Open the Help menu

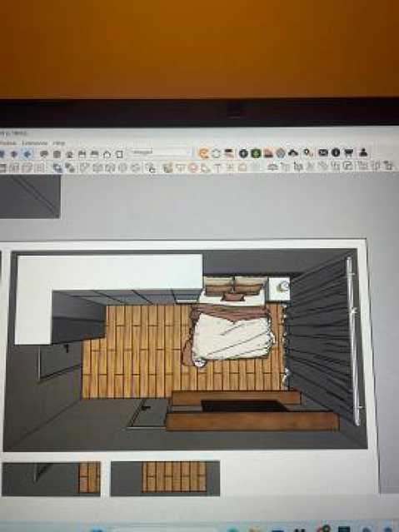point(59,143)
